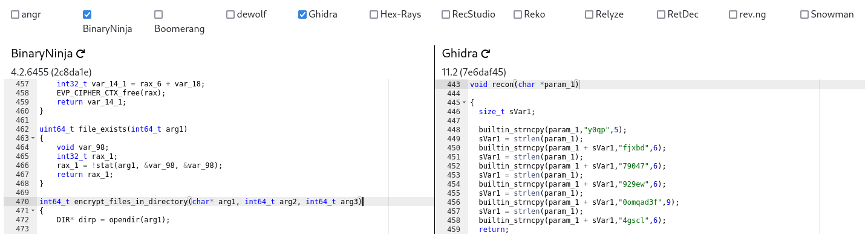Click the file_exists function signature line

(x=114, y=129)
